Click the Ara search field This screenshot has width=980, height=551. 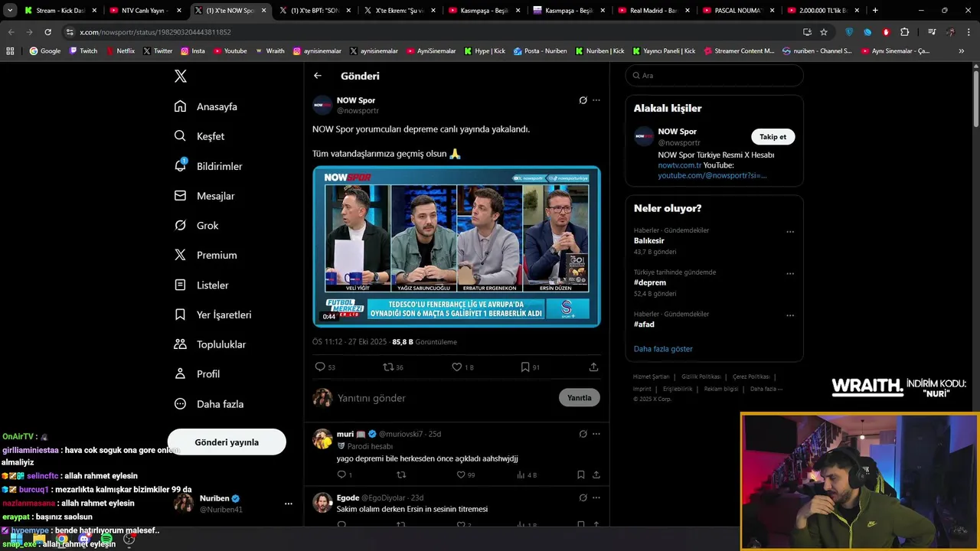pyautogui.click(x=714, y=76)
